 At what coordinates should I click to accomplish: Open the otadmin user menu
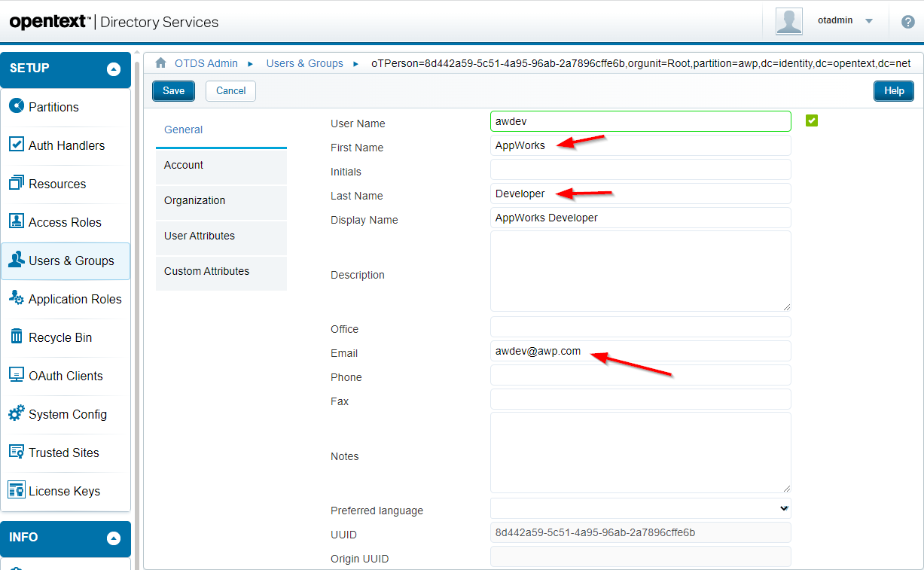(x=869, y=21)
